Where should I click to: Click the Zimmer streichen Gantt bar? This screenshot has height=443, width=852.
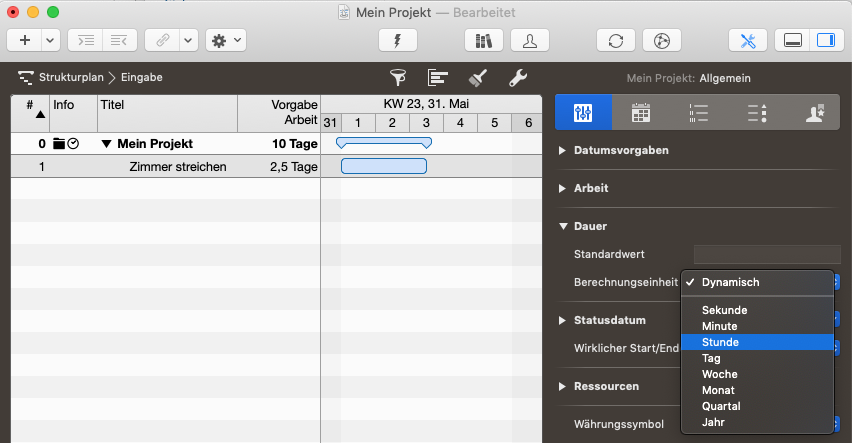pyautogui.click(x=383, y=166)
